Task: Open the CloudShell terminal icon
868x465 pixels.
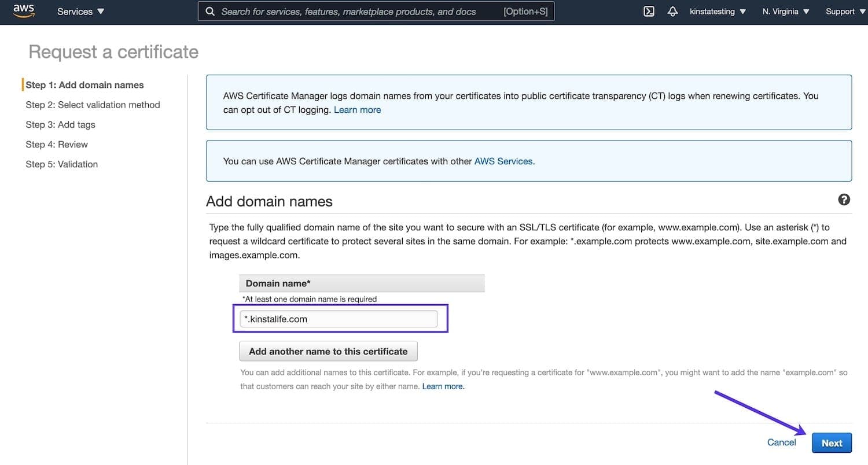Action: (x=648, y=11)
